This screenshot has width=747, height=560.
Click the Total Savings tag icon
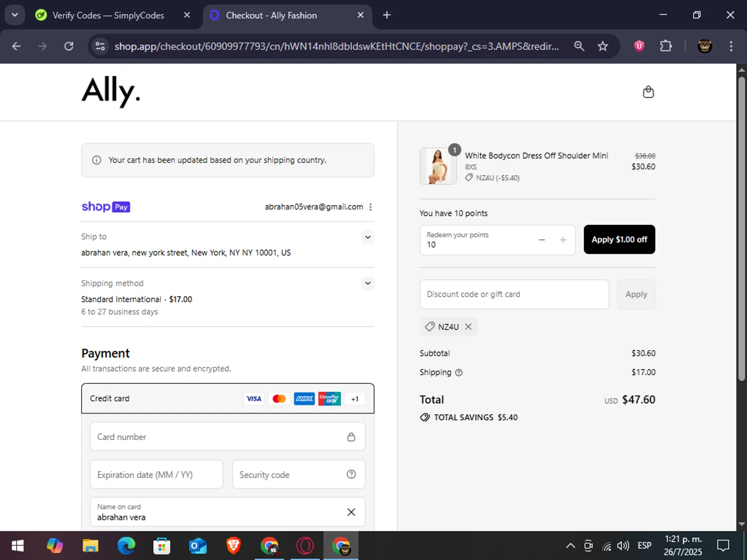(425, 417)
